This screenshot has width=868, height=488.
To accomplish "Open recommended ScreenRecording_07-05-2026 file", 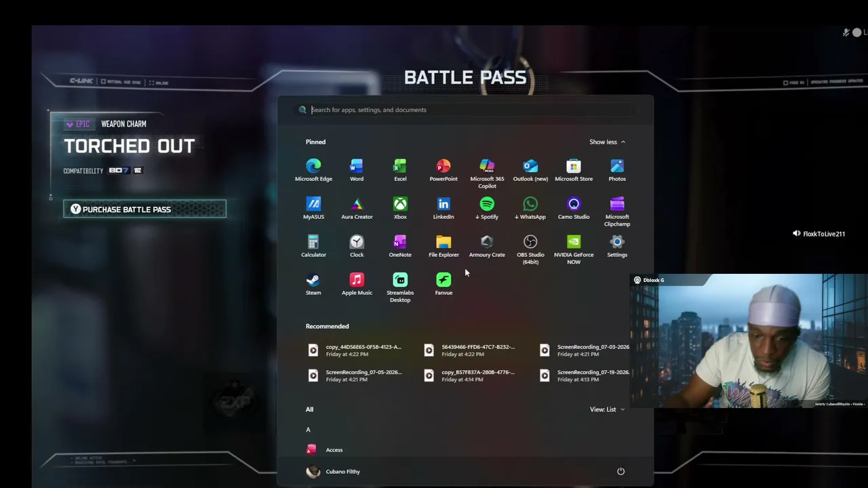I will (355, 375).
